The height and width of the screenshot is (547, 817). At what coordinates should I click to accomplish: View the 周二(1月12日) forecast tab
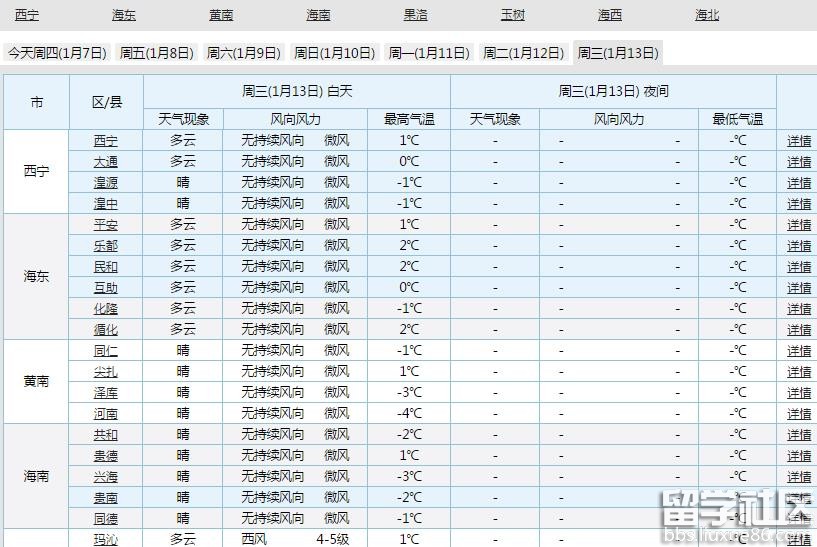[x=523, y=53]
